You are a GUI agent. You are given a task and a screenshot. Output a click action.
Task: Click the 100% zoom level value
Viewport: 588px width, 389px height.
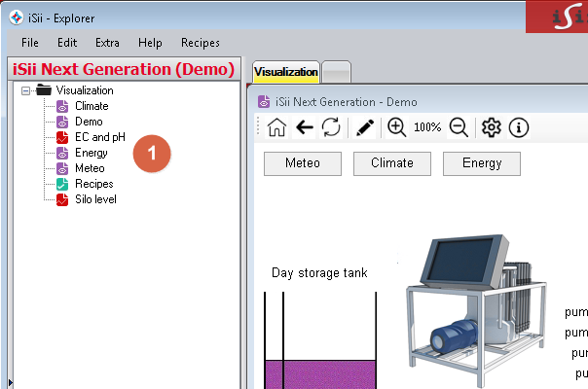pyautogui.click(x=427, y=127)
